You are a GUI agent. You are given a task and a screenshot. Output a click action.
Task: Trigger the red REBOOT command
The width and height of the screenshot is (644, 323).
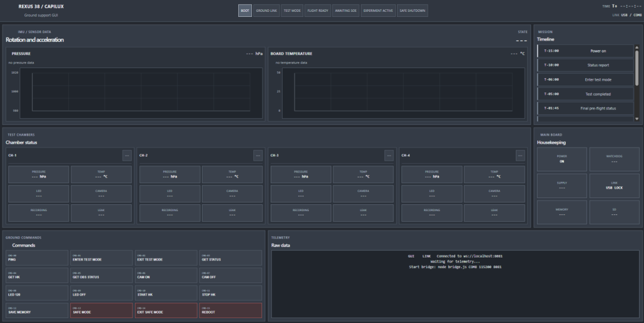pos(231,311)
